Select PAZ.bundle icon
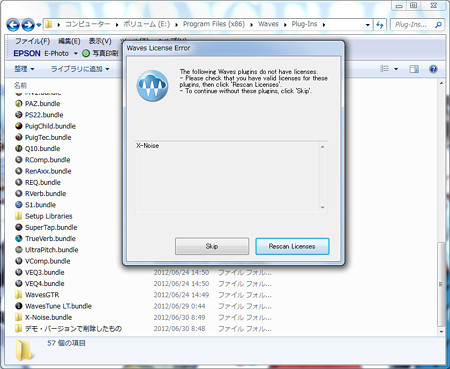The image size is (450, 369). [x=19, y=104]
